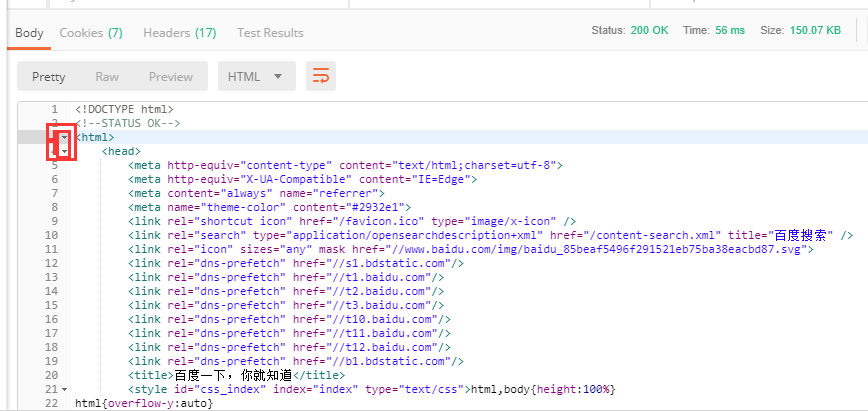Open the Headers (17) tab

click(x=179, y=33)
